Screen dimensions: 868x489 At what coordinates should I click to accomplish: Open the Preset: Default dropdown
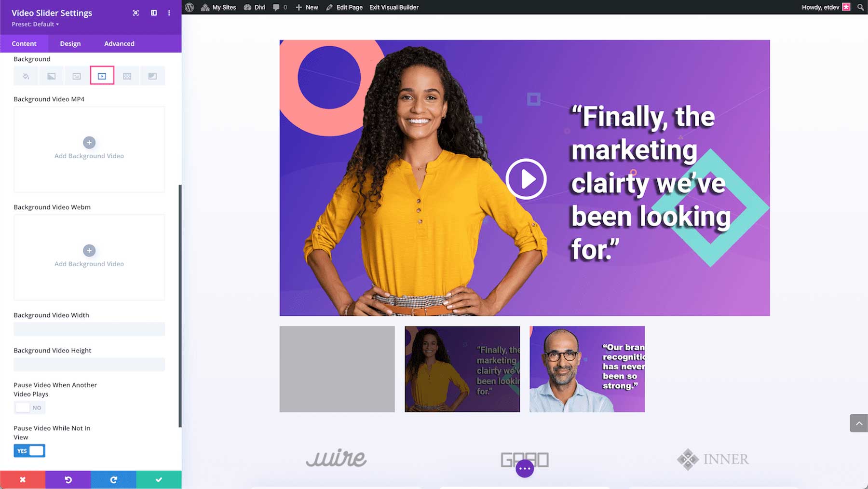(x=34, y=24)
